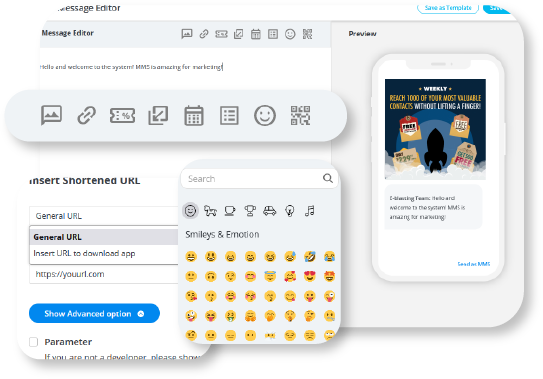Click small QR code icon in Message Editor header

(x=307, y=34)
